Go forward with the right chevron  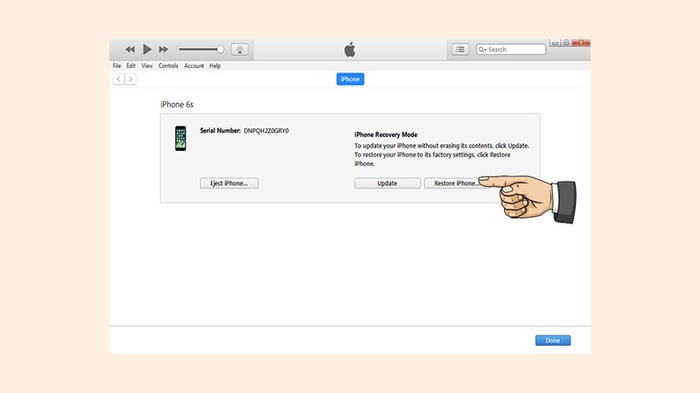pyautogui.click(x=130, y=79)
